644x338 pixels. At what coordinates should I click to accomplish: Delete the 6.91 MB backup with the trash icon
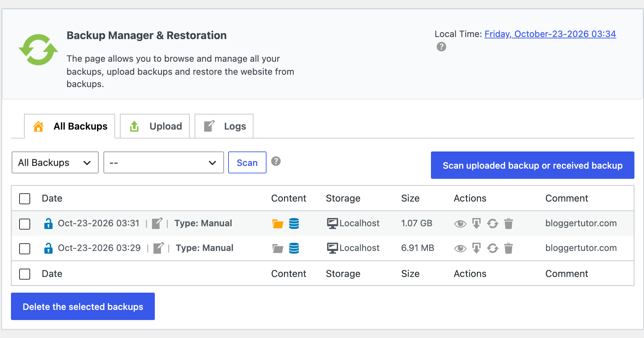click(x=509, y=248)
